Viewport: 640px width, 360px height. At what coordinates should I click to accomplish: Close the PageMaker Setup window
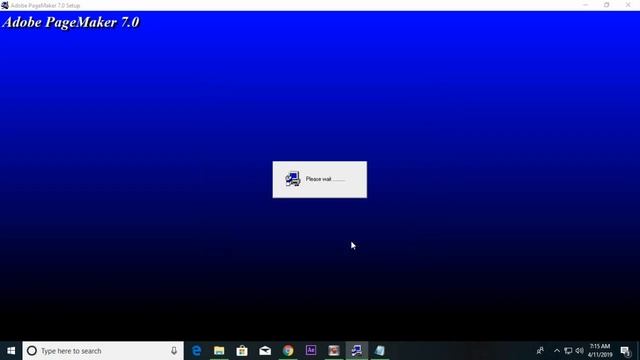click(628, 5)
